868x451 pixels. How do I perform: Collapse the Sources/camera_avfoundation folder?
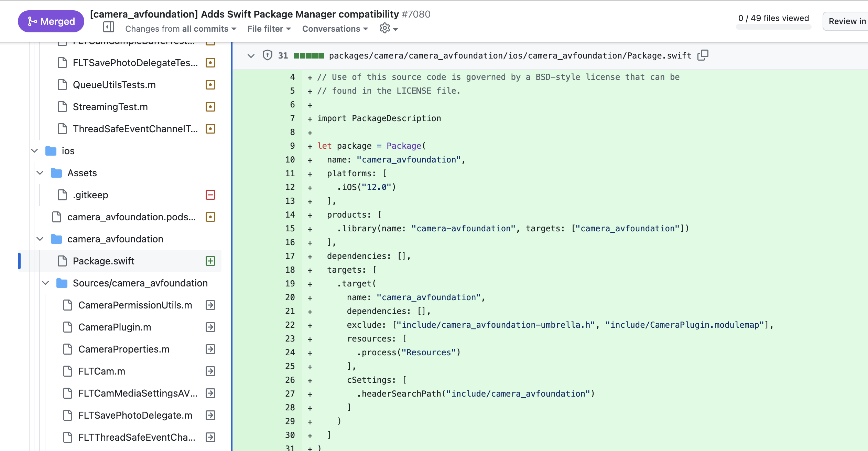point(45,283)
